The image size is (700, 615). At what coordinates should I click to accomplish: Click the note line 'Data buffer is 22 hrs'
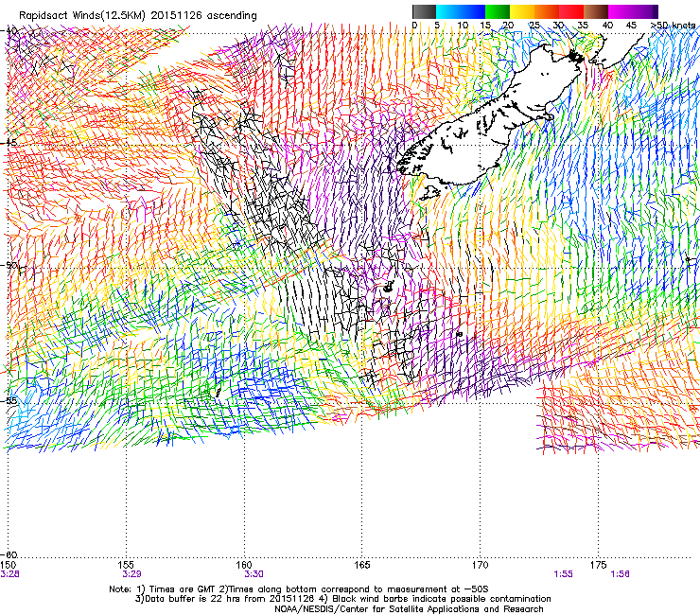(193, 599)
